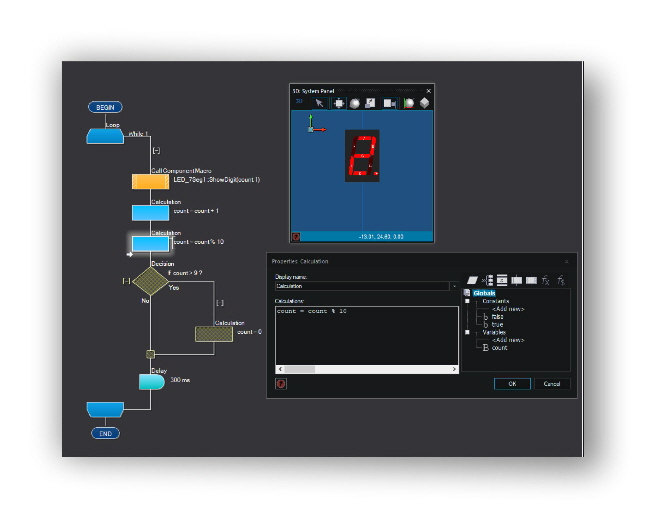Select the count variable
Image resolution: width=660 pixels, height=531 pixels.
[500, 348]
